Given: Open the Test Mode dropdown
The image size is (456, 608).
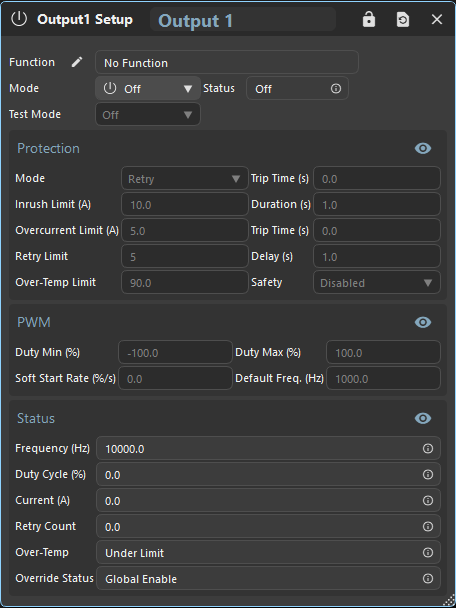Looking at the screenshot, I should pyautogui.click(x=148, y=114).
